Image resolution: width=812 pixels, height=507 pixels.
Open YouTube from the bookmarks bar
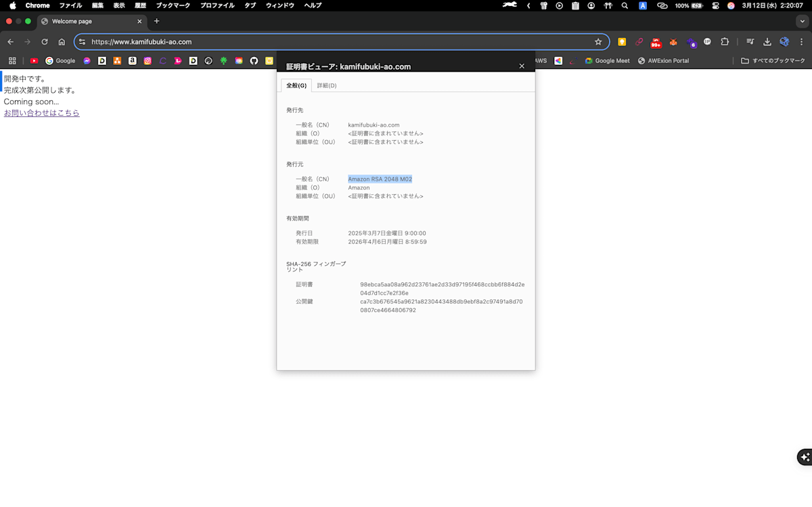34,60
